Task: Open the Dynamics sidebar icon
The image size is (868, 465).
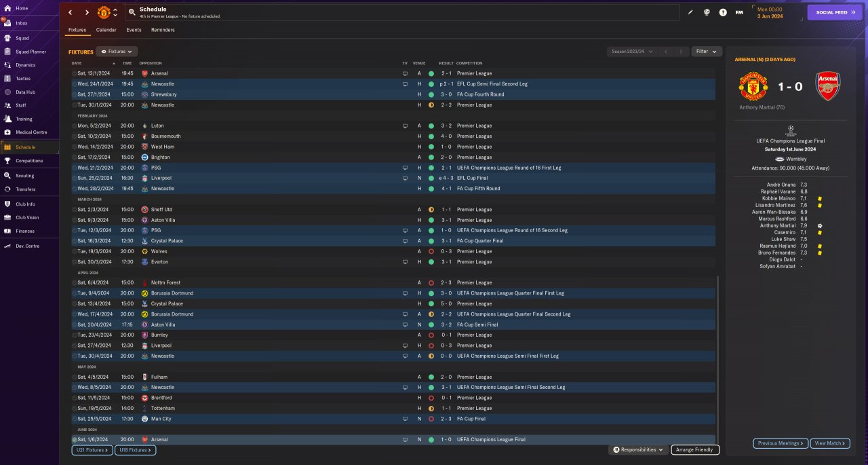Action: point(7,65)
